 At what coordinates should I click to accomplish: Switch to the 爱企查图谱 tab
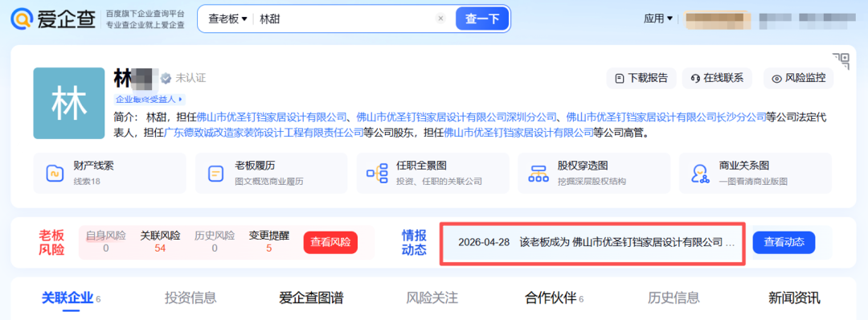(311, 297)
